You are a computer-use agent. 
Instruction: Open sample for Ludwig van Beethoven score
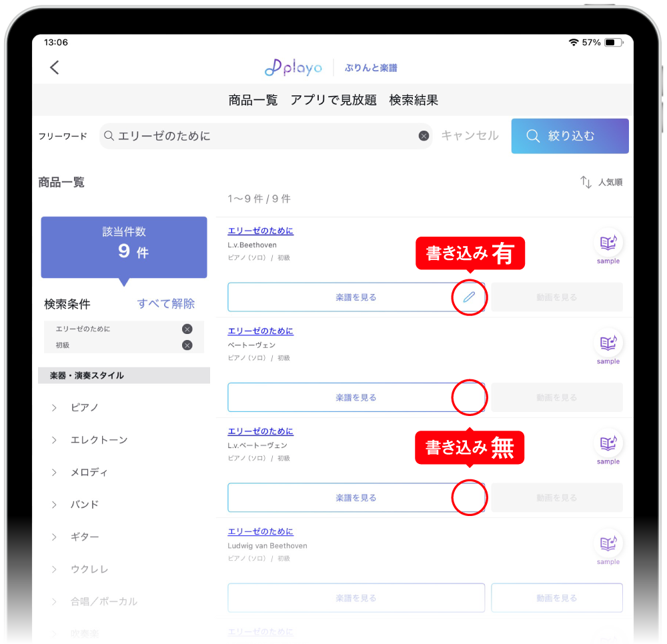pyautogui.click(x=608, y=548)
